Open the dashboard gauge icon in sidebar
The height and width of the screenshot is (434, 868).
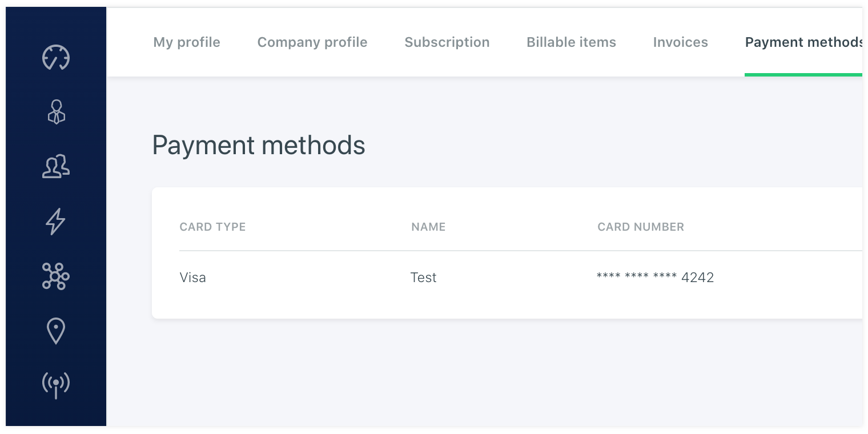pyautogui.click(x=56, y=57)
